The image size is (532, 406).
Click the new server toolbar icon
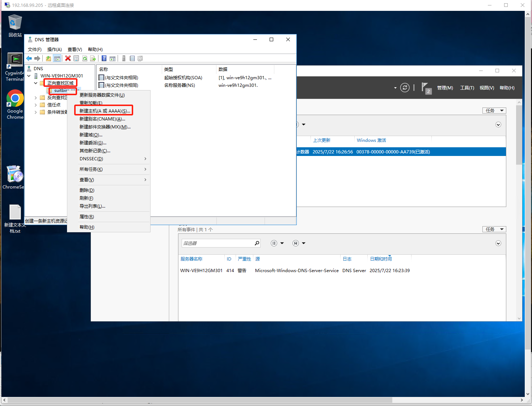point(124,58)
